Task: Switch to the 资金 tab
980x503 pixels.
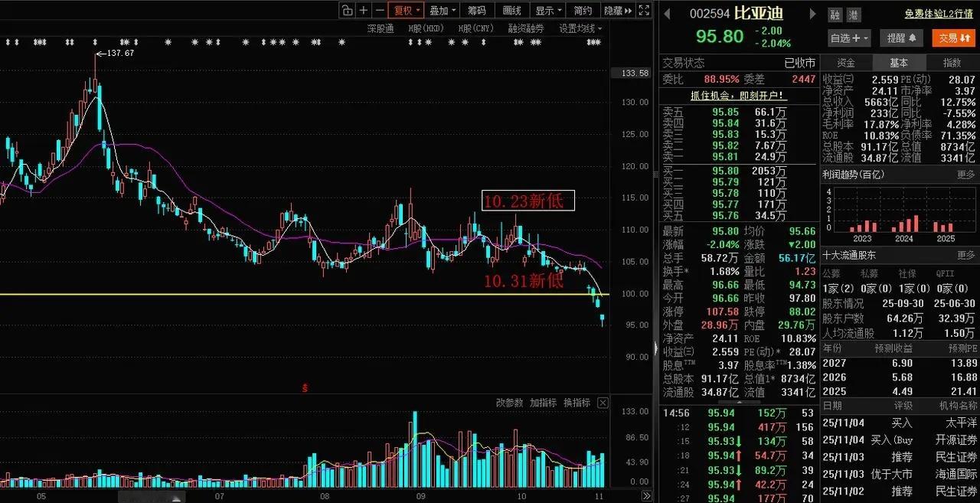Action: [846, 63]
